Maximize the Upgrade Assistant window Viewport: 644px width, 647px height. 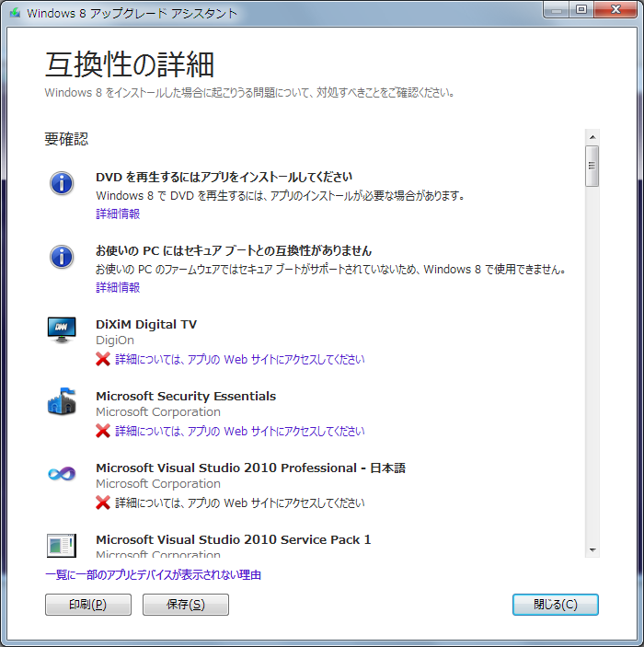pyautogui.click(x=581, y=10)
